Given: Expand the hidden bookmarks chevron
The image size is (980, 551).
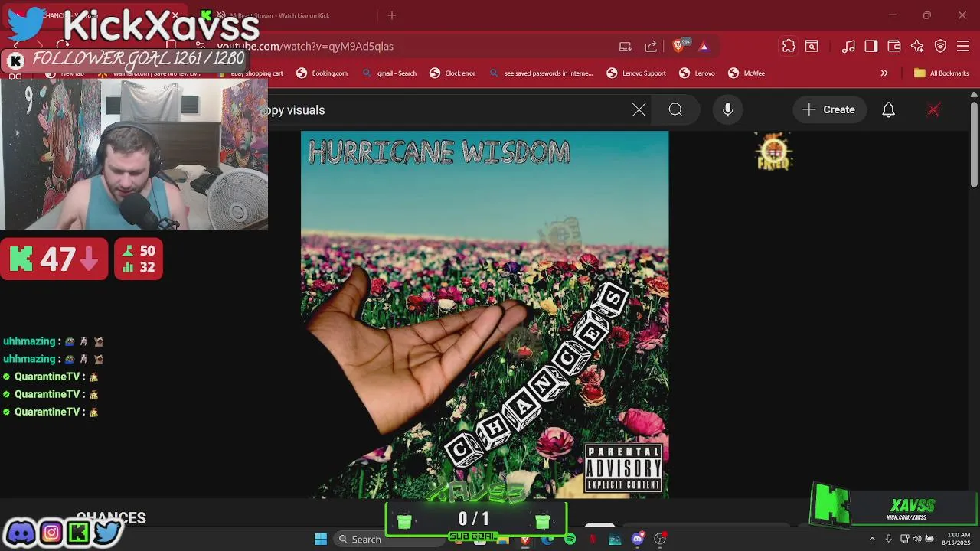Looking at the screenshot, I should (x=884, y=73).
